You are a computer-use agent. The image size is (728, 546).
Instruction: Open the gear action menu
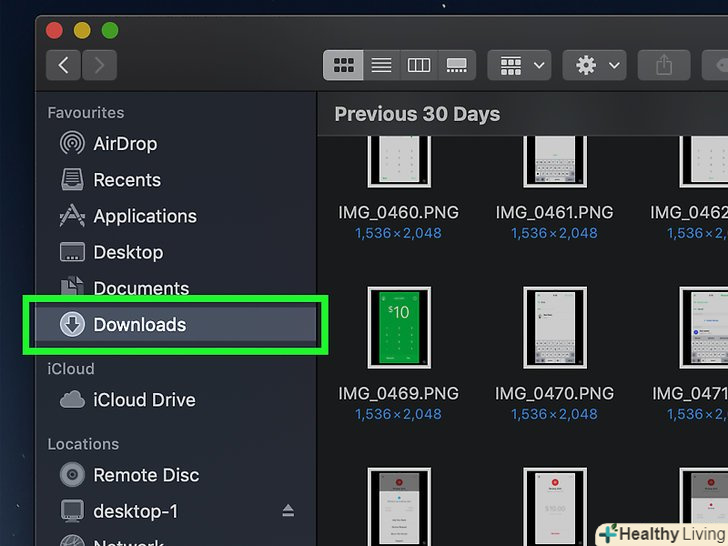coord(594,66)
